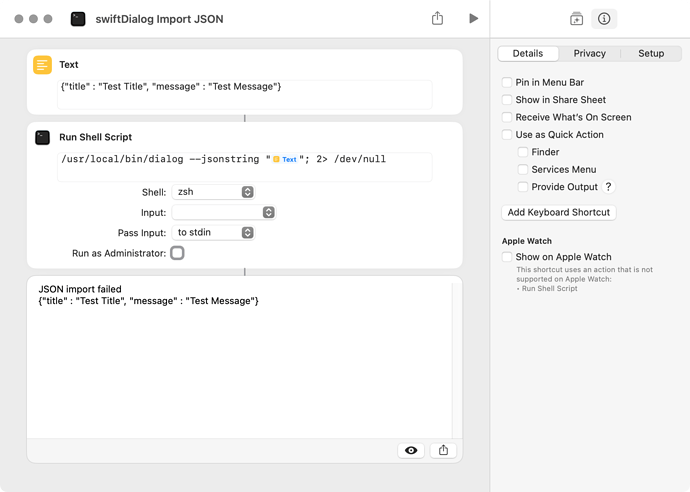Switch to the Privacy tab

point(589,53)
